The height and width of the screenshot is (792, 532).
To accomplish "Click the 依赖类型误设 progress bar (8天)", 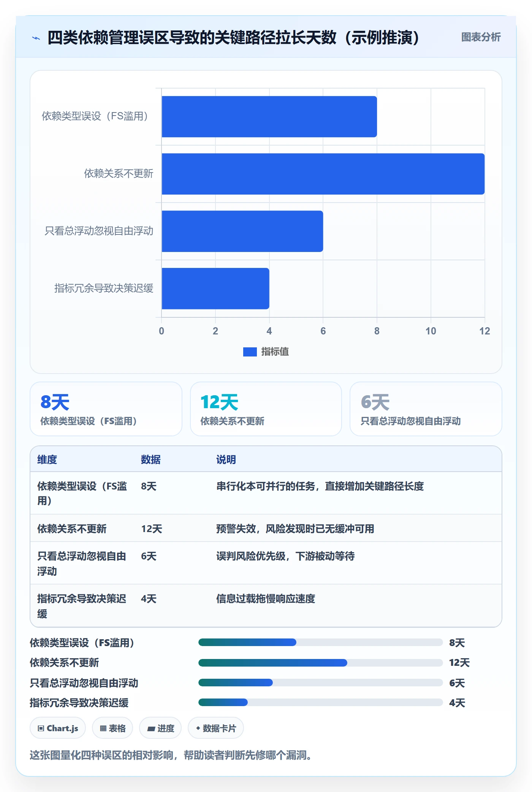I will coord(321,642).
